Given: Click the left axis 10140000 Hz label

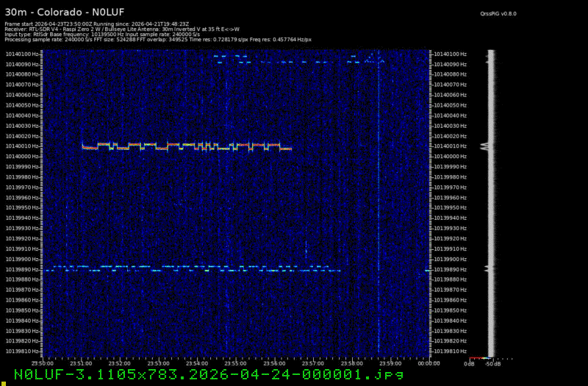Looking at the screenshot, I should [24, 157].
